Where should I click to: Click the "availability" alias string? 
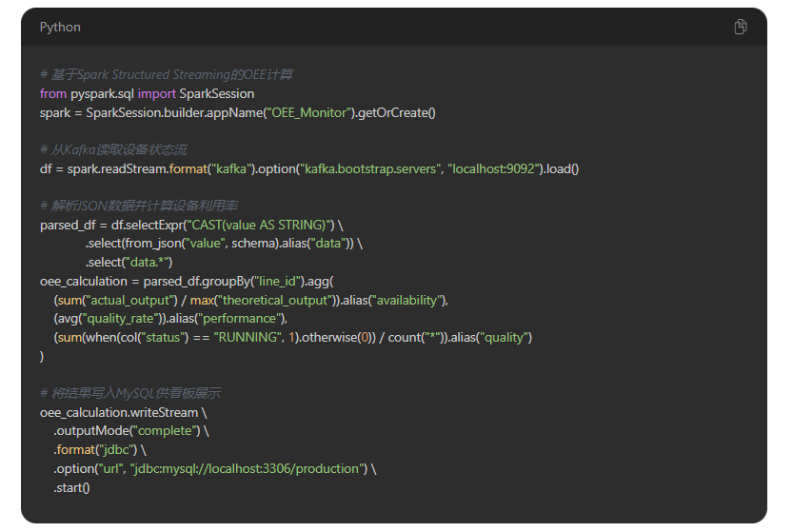point(407,301)
